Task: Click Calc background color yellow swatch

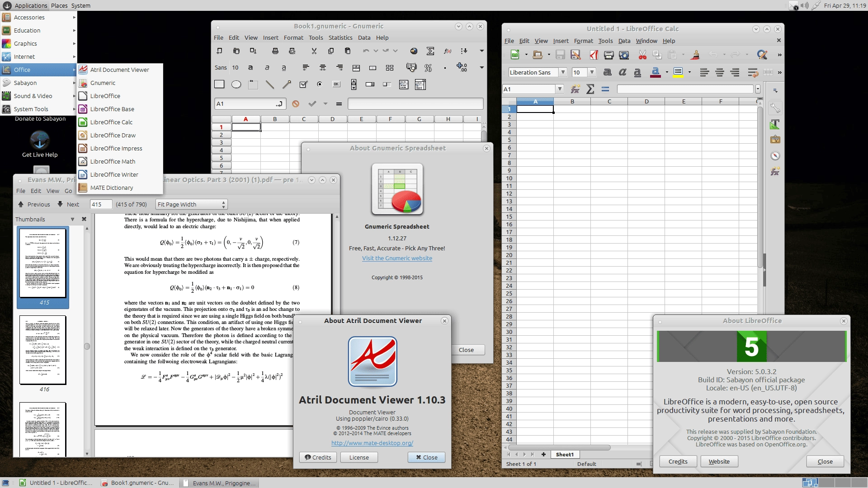Action: click(x=678, y=72)
